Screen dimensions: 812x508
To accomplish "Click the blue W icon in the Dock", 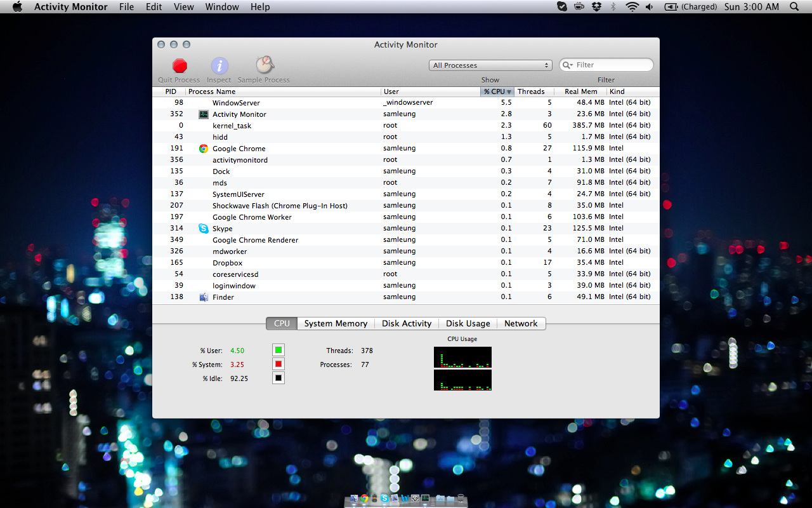I will pyautogui.click(x=405, y=498).
